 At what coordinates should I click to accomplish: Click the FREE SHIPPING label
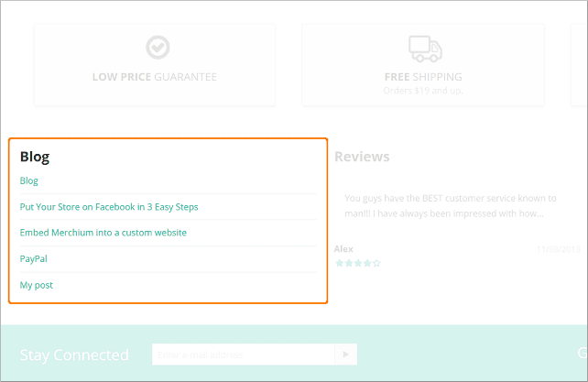click(x=423, y=77)
